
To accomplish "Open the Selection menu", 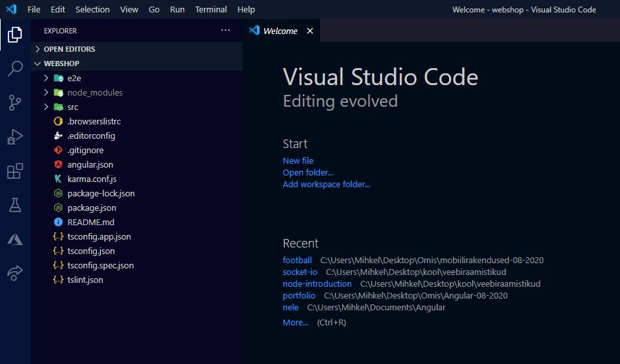I will [92, 9].
